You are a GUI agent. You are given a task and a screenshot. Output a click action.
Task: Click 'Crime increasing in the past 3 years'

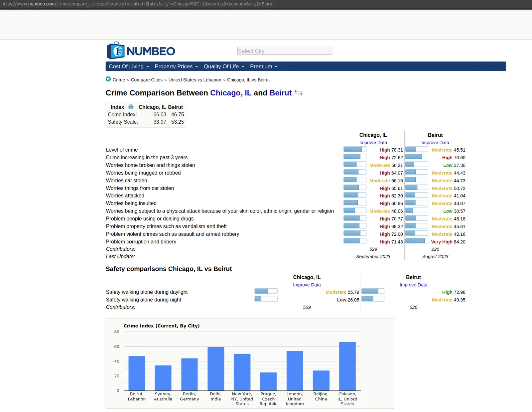147,158
